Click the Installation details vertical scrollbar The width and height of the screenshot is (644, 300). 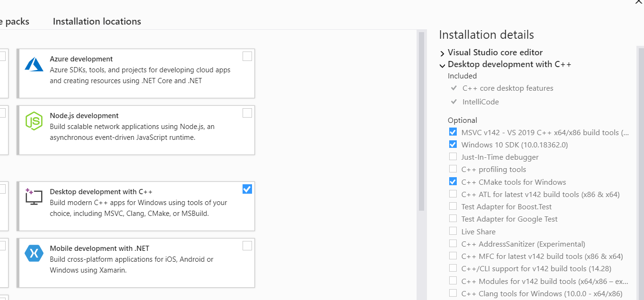coord(641,173)
